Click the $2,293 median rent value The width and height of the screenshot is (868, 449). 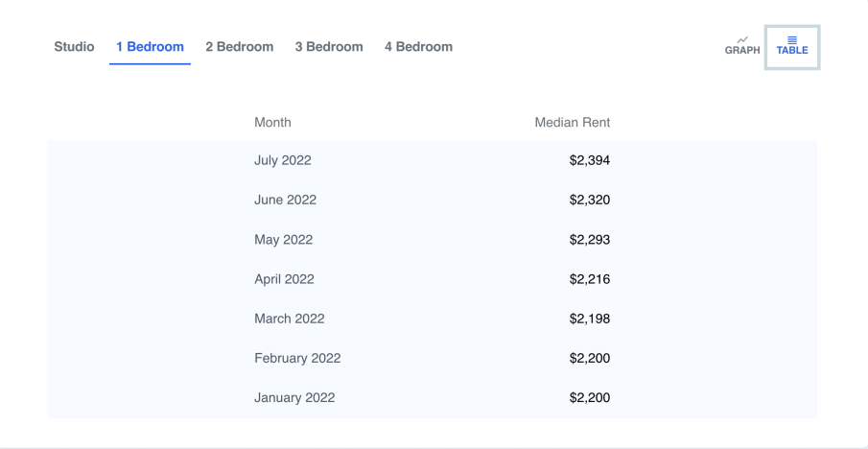pyautogui.click(x=589, y=240)
